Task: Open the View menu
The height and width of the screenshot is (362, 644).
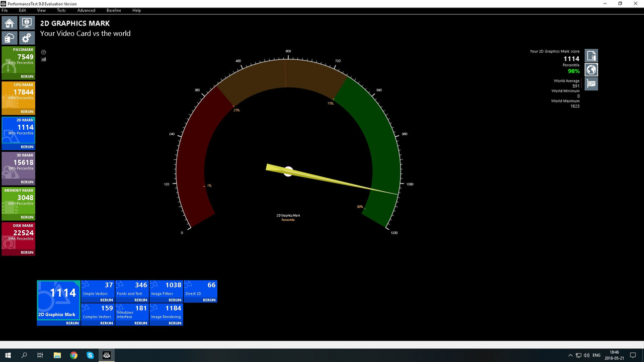Action: point(41,11)
